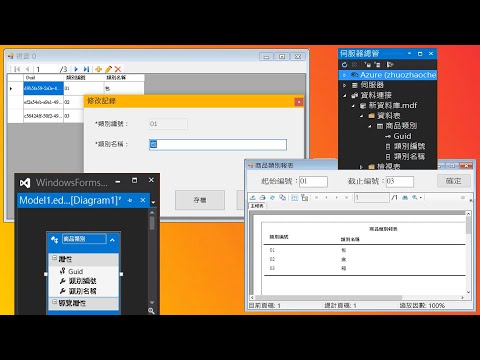Open Server Explorer window options dropdown arrow
The height and width of the screenshot is (360, 480).
409,53
